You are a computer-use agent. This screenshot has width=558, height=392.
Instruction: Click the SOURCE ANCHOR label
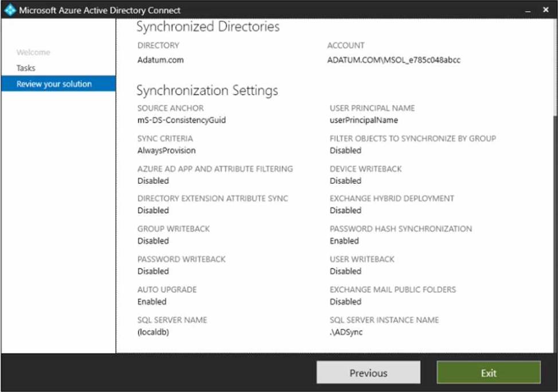[x=170, y=108]
